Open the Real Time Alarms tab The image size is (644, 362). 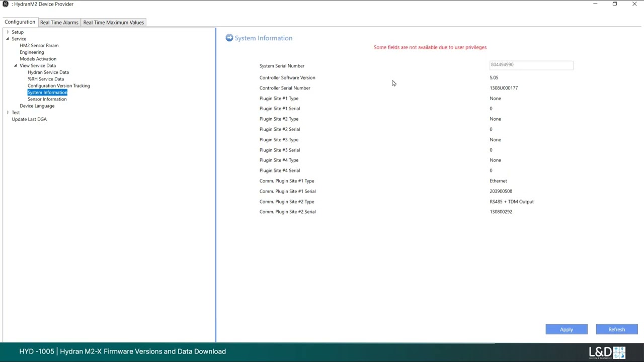coord(59,22)
